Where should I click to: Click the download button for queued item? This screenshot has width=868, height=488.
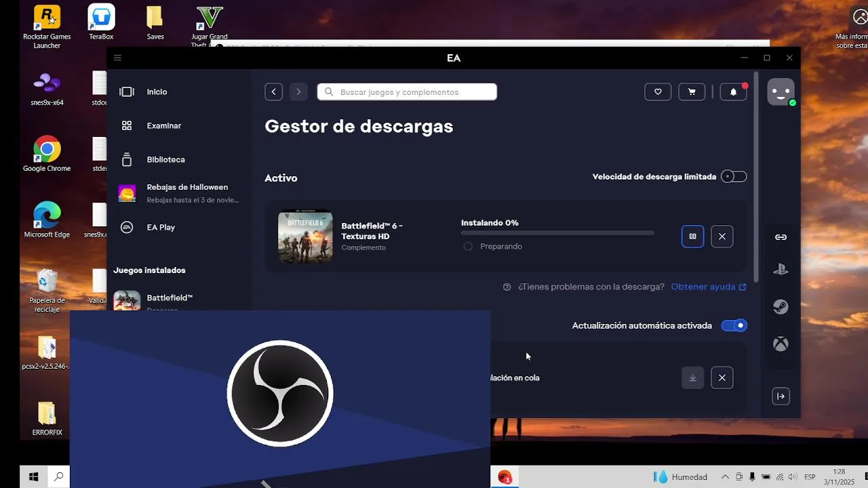click(692, 378)
